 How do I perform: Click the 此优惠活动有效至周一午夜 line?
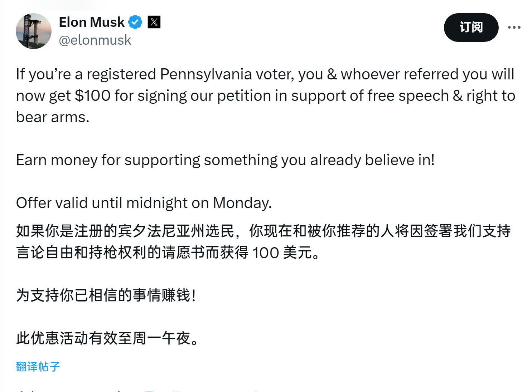107,338
